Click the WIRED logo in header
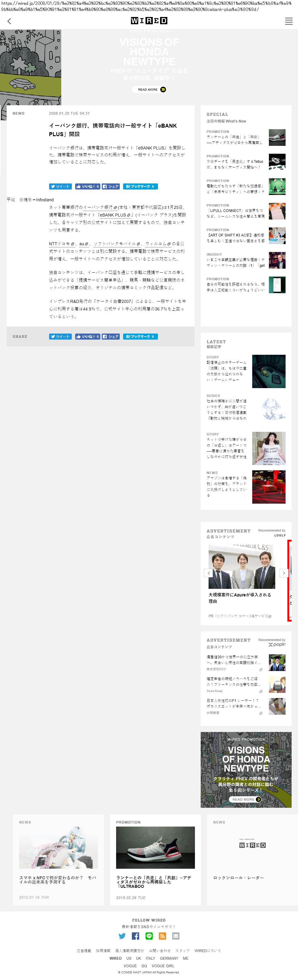The width and height of the screenshot is (298, 980). tap(149, 21)
